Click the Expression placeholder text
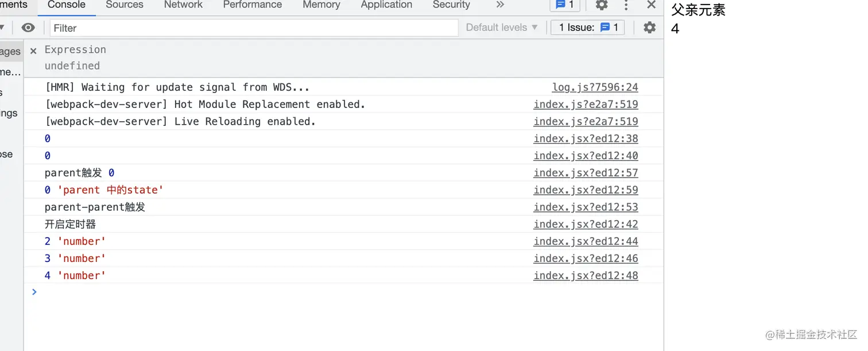868x351 pixels. coord(75,50)
